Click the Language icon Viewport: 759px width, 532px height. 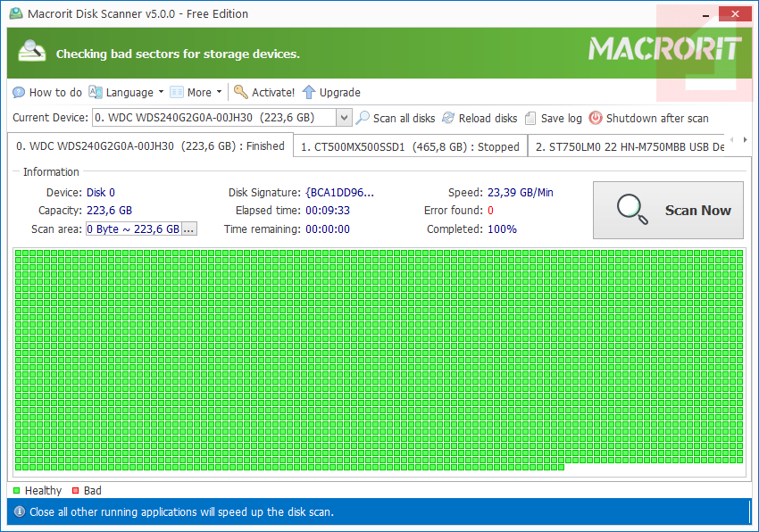96,92
